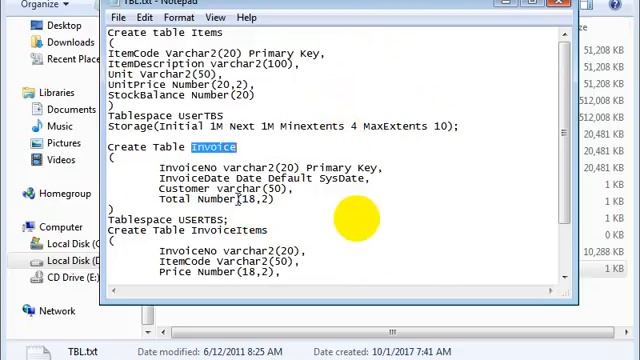Select Network in the navigation pane
This screenshot has height=360, width=640.
(57, 311)
